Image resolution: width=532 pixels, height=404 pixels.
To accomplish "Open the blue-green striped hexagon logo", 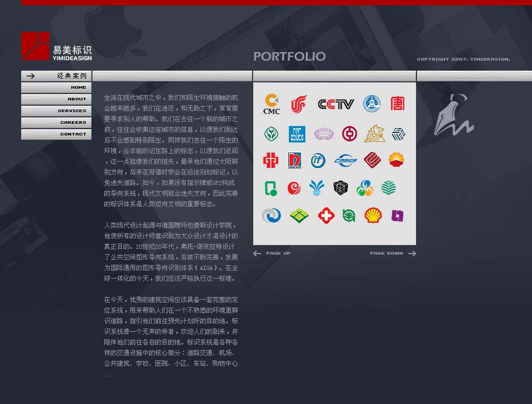I will [x=398, y=134].
